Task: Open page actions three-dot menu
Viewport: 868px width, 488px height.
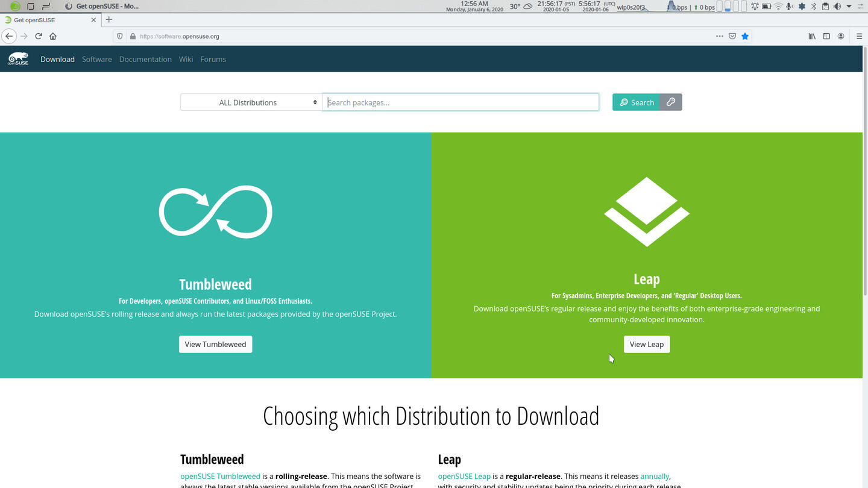Action: coord(719,36)
